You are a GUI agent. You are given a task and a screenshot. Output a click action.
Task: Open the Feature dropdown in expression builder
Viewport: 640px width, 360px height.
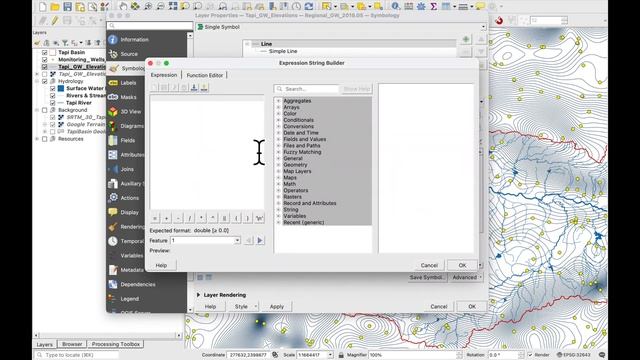click(205, 240)
